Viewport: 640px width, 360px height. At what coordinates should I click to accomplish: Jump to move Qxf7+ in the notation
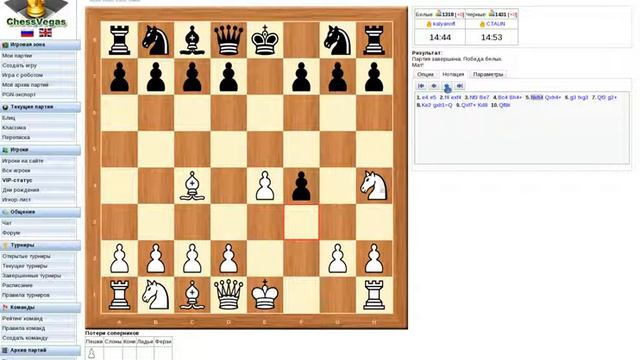point(469,105)
